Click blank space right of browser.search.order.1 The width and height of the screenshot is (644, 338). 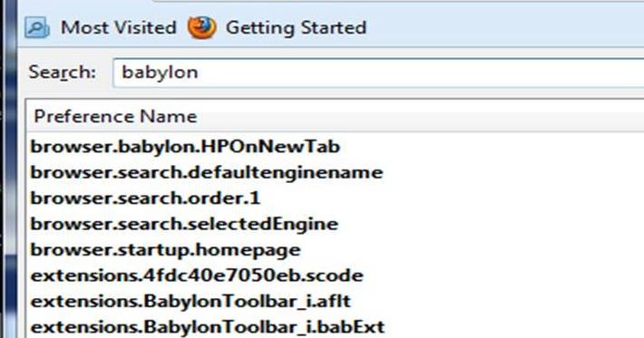[452, 198]
